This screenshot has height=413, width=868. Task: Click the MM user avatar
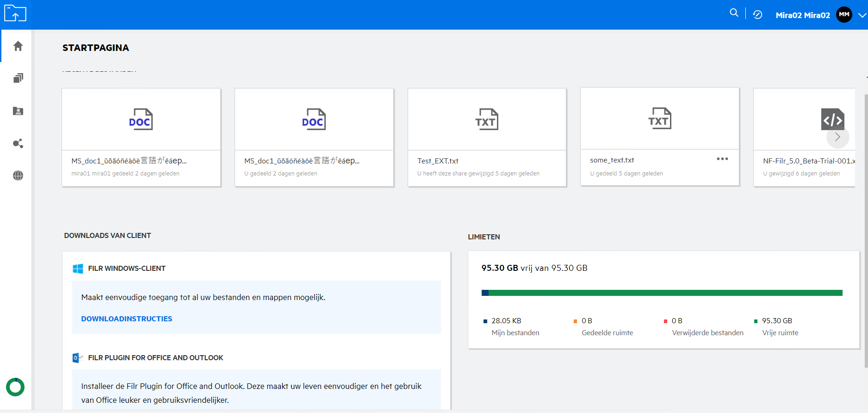(x=844, y=15)
